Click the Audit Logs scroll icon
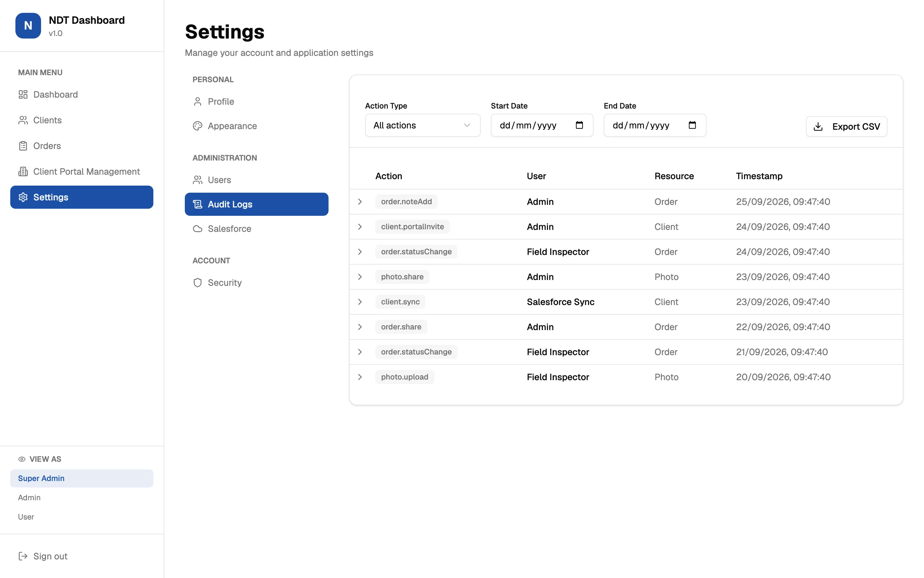The width and height of the screenshot is (924, 578). tap(197, 205)
